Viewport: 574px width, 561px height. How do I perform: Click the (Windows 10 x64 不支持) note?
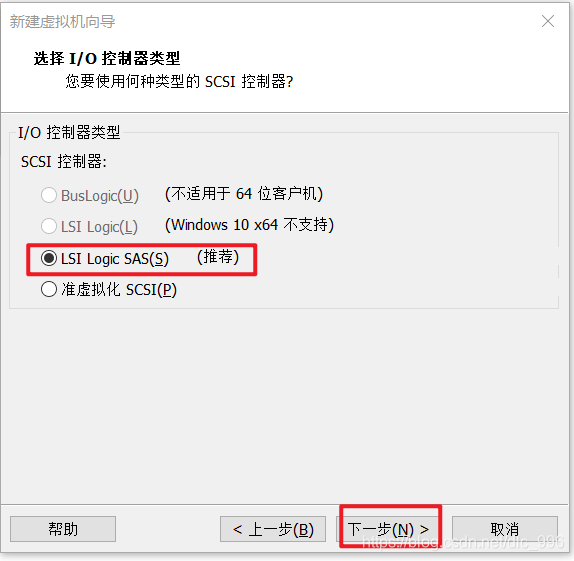click(x=249, y=225)
